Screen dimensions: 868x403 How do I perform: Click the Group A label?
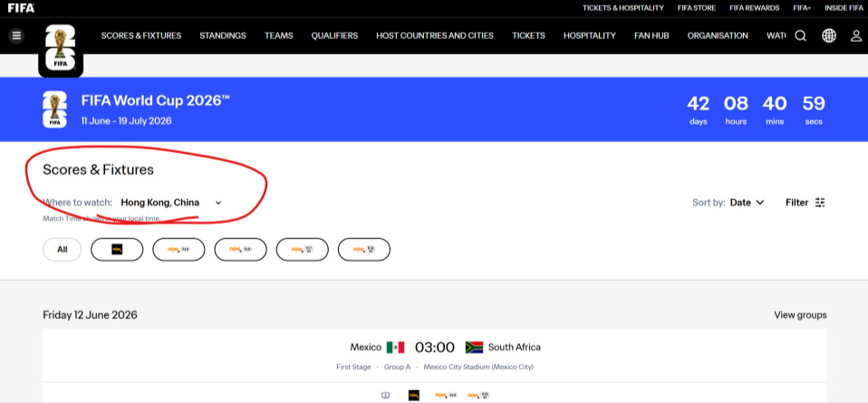(397, 367)
